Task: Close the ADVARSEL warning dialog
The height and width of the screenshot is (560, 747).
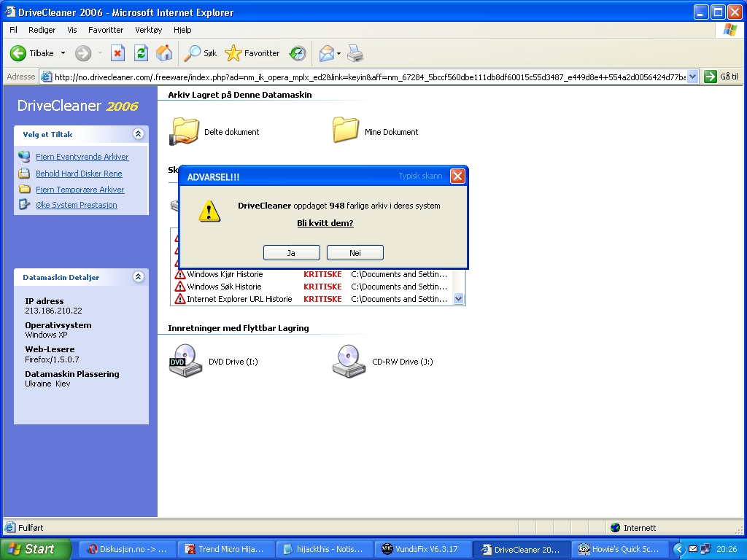Action: [457, 176]
